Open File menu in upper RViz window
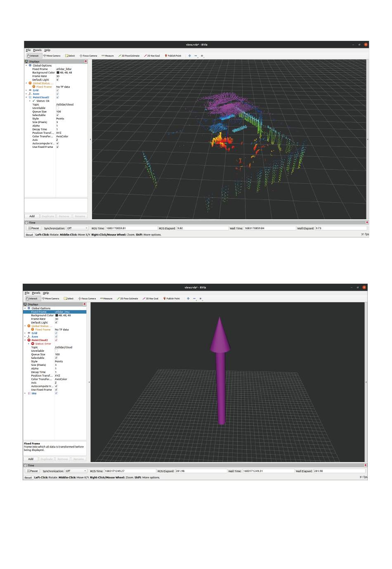This screenshot has width=392, height=569. (x=28, y=50)
